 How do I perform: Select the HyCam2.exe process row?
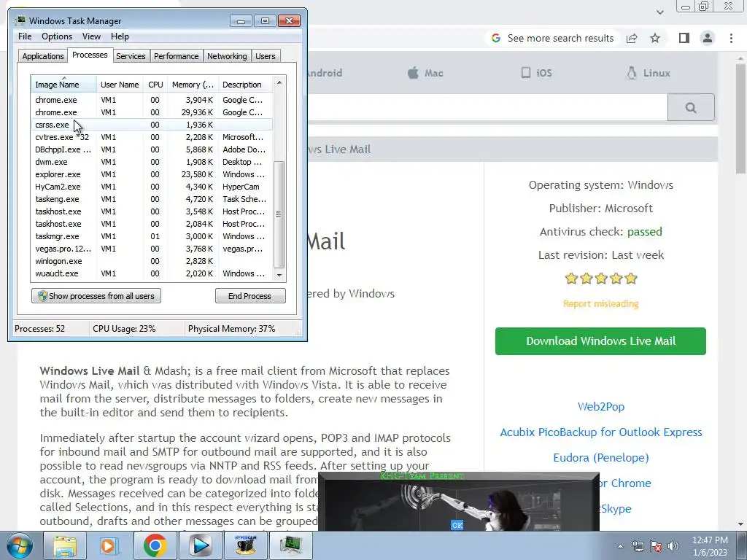pyautogui.click(x=152, y=187)
